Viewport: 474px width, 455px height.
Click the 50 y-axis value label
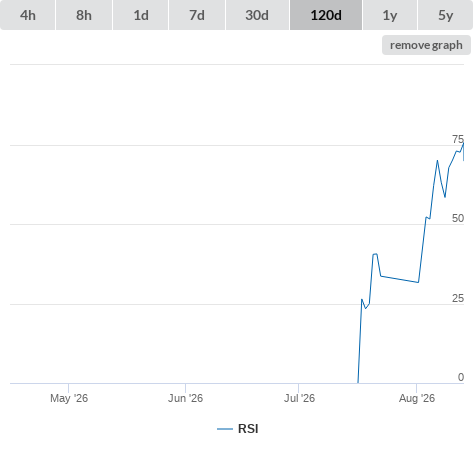pos(458,218)
